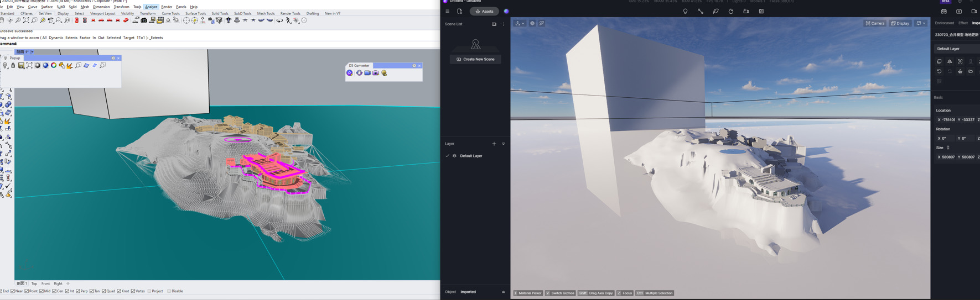
Task: Click the add layer plus icon
Action: click(x=494, y=144)
